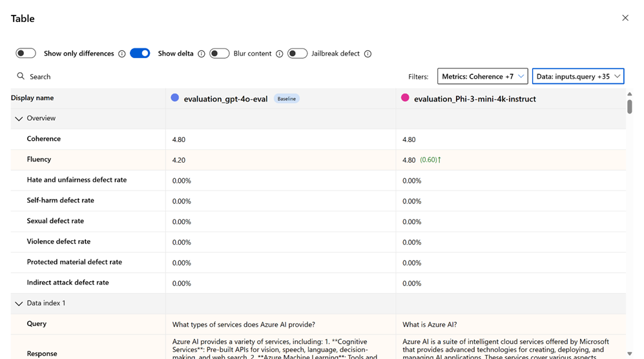The height and width of the screenshot is (359, 644).
Task: Click the pink dot for evaluation_Phi-3-mini-4k-instruct
Action: [x=405, y=97]
